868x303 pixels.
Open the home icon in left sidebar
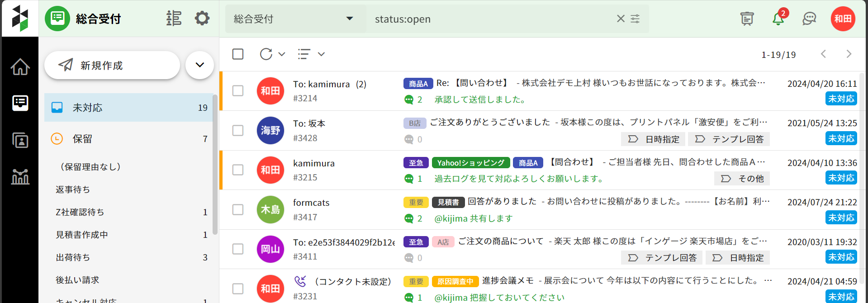20,67
